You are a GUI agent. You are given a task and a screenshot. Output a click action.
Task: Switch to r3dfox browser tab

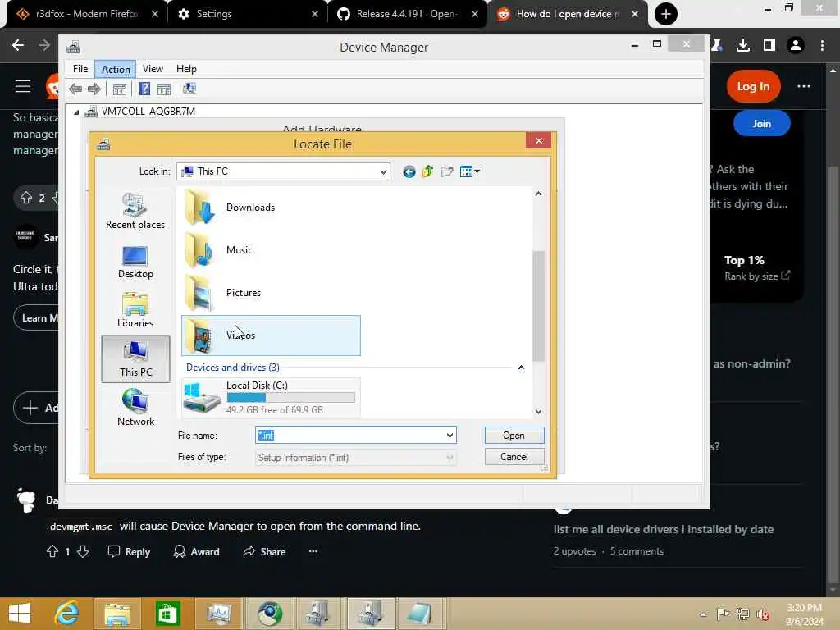pos(85,14)
